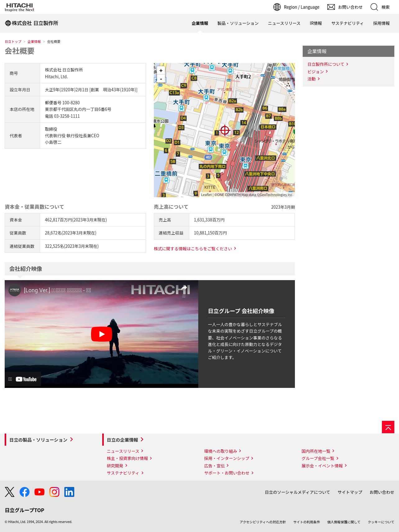The height and width of the screenshot is (532, 399).
Task: Click the video share arrow icon
Action: [184, 288]
